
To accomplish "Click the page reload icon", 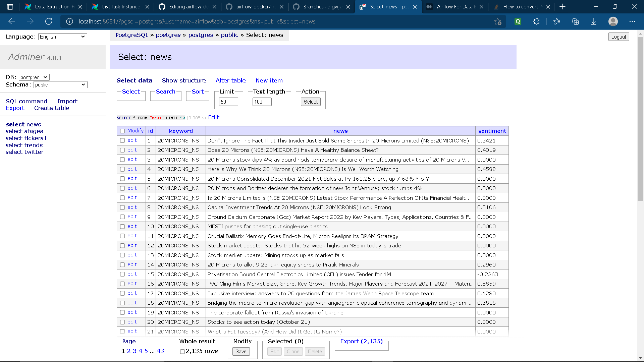I will (x=48, y=21).
